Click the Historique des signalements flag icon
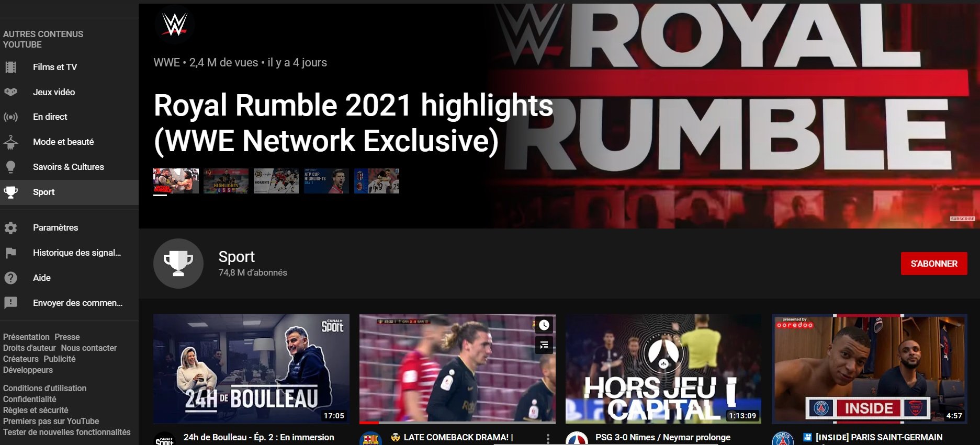The width and height of the screenshot is (980, 445). (x=10, y=253)
